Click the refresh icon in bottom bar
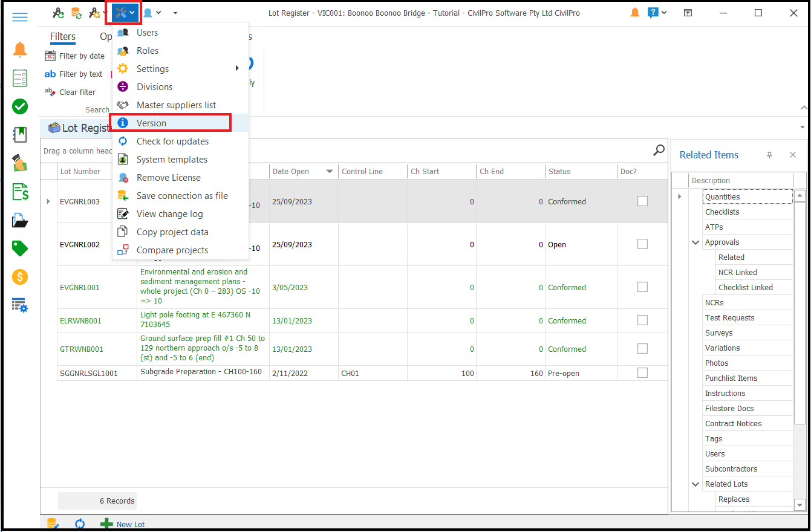Viewport: 811px width, 532px height. click(80, 524)
